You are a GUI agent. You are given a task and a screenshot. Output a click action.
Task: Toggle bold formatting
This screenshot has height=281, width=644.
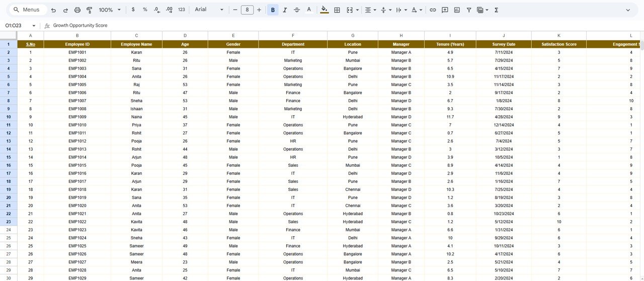pos(273,10)
